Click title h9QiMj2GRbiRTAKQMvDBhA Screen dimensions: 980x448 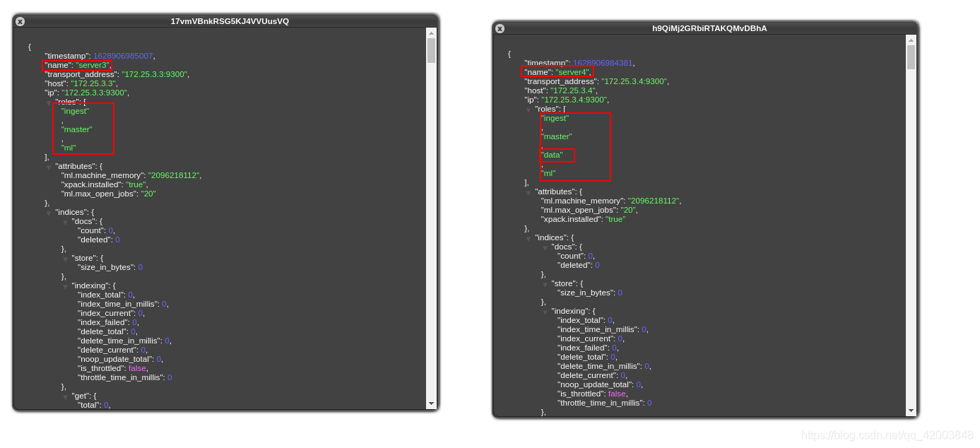click(x=709, y=28)
